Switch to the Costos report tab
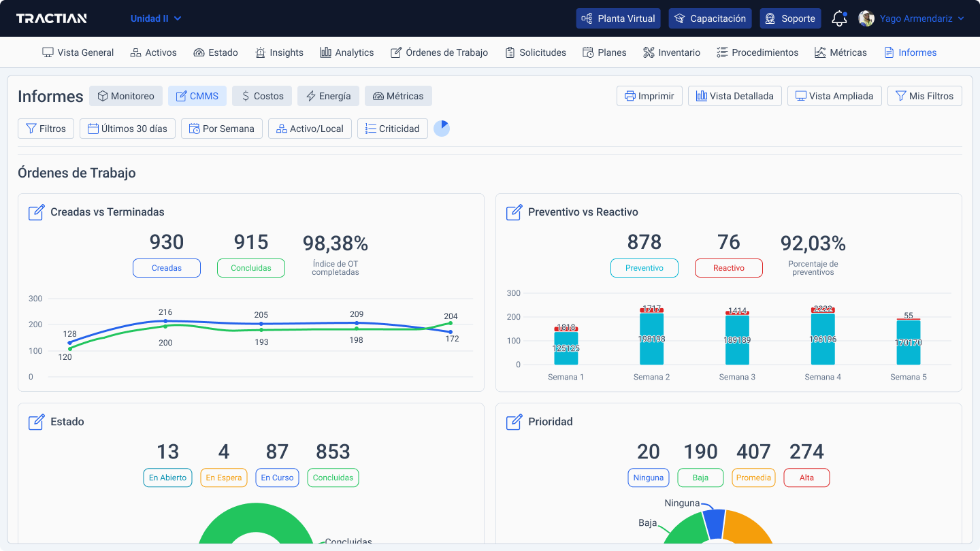 tap(262, 96)
